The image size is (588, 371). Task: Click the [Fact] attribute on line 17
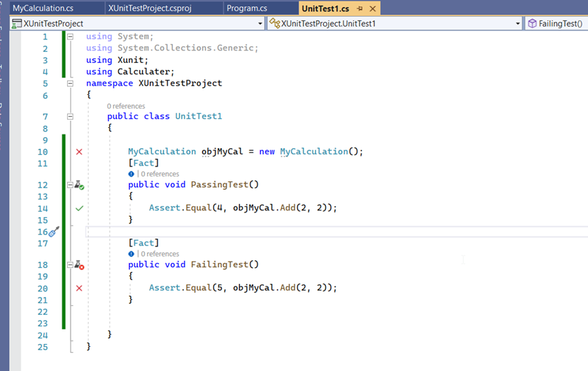(x=144, y=243)
